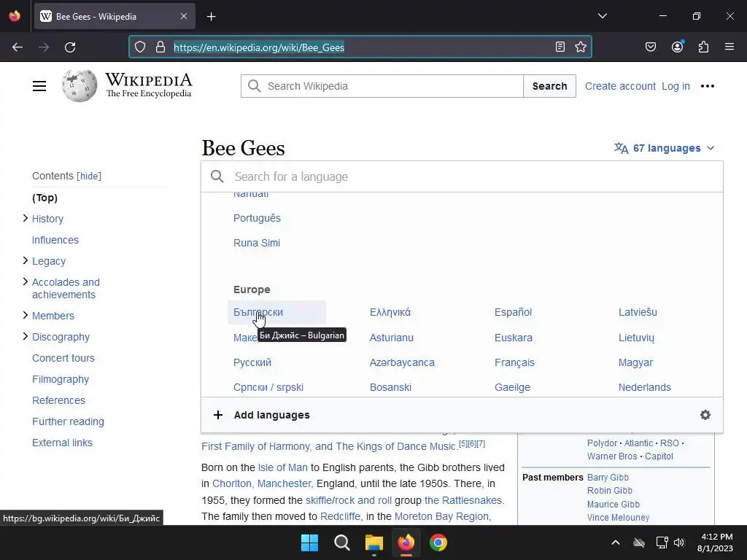Screen dimensions: 747x560
Task: Open Save to Pocket icon
Action: pyautogui.click(x=650, y=47)
